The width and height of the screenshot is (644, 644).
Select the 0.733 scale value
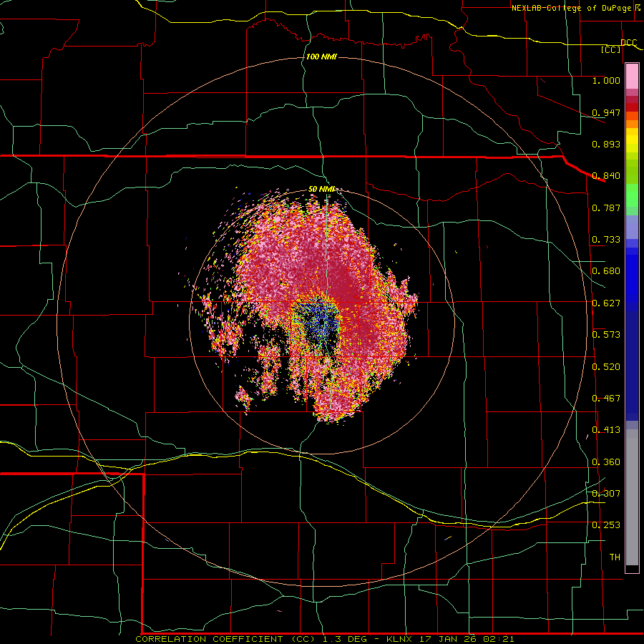(606, 240)
